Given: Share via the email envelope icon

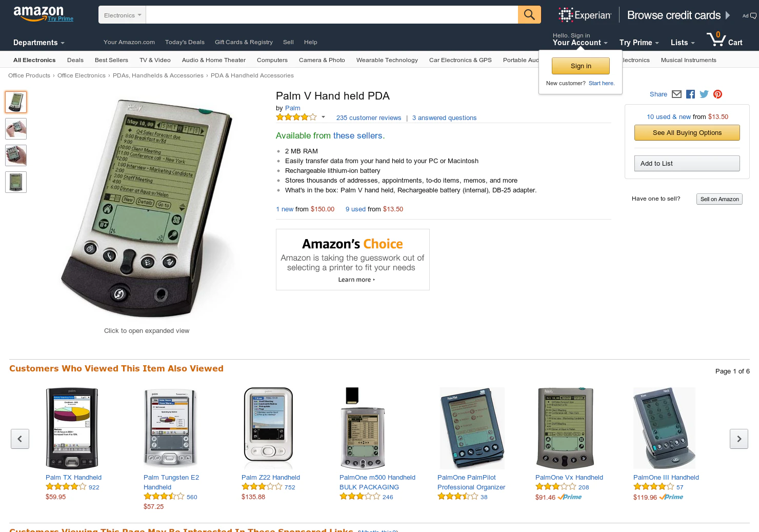Looking at the screenshot, I should [676, 94].
